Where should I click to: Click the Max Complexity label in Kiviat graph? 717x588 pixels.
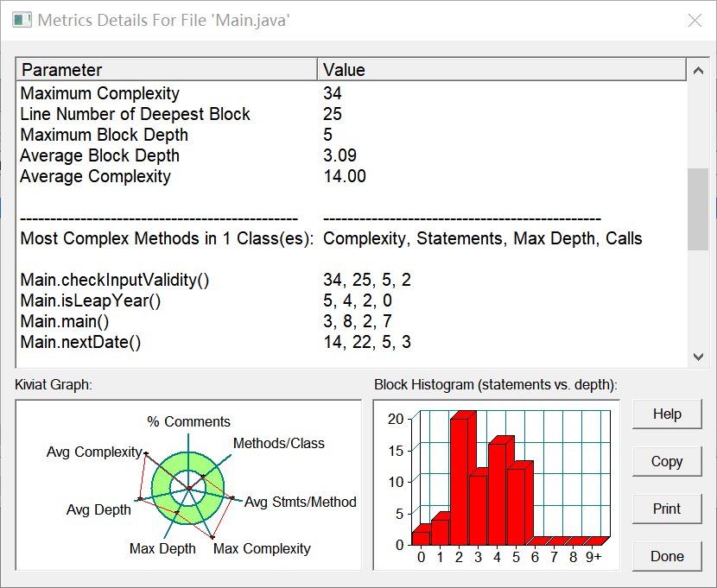click(x=262, y=548)
